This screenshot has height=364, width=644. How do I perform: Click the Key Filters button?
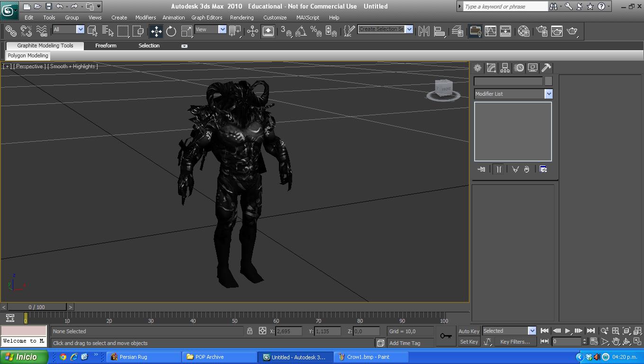tap(515, 342)
